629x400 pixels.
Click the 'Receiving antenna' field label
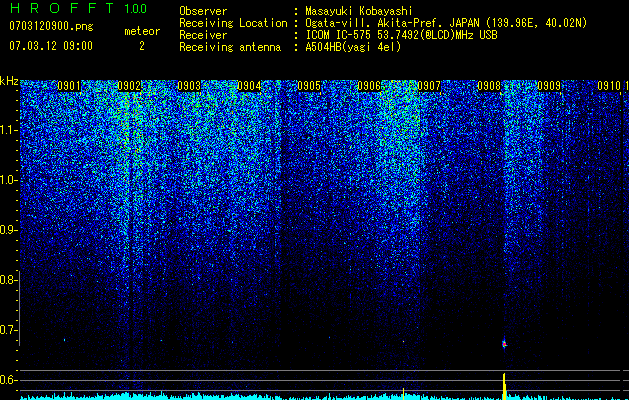(x=230, y=47)
